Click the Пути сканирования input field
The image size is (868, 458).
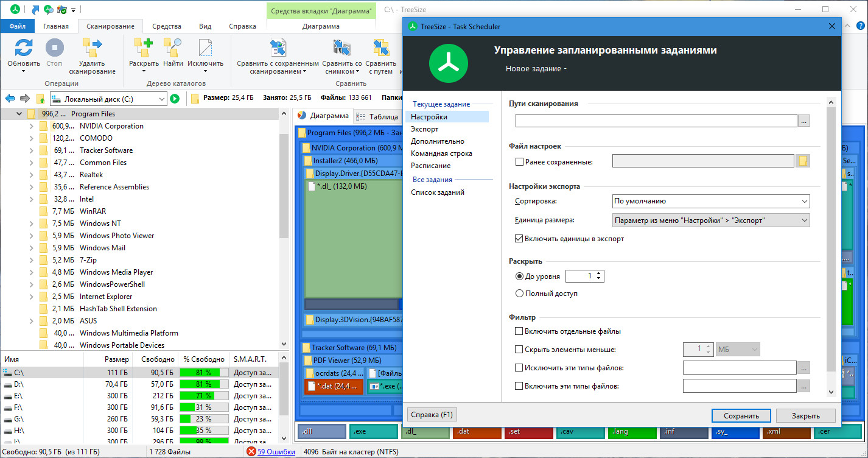coord(656,121)
